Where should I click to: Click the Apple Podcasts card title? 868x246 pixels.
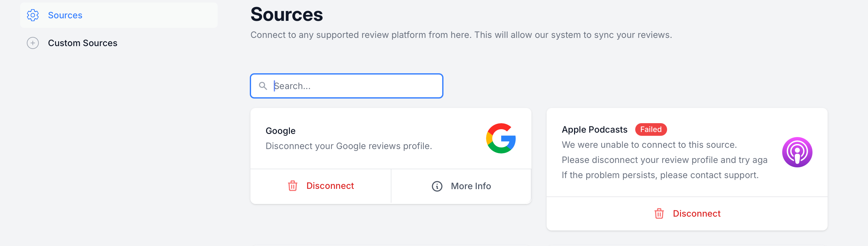pos(595,129)
